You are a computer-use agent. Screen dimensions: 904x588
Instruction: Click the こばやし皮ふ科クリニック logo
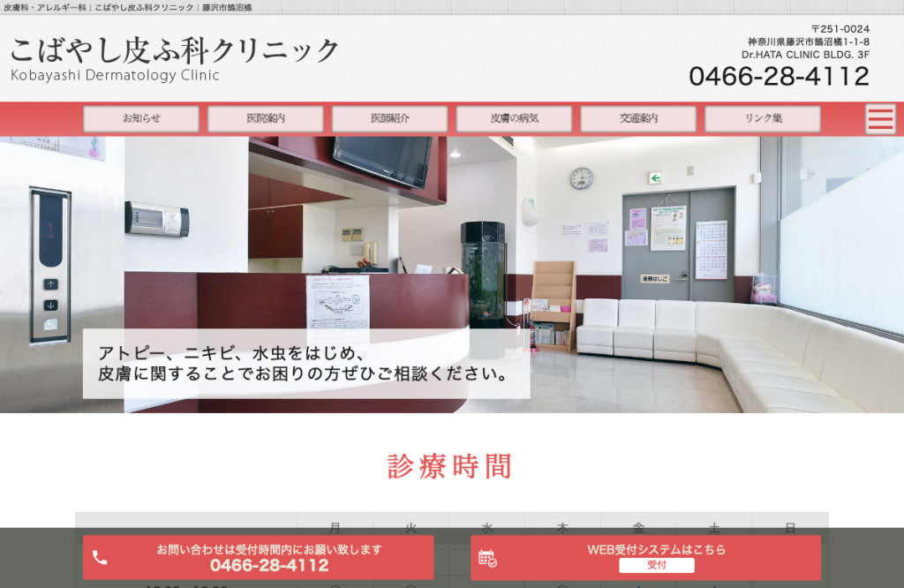click(174, 50)
